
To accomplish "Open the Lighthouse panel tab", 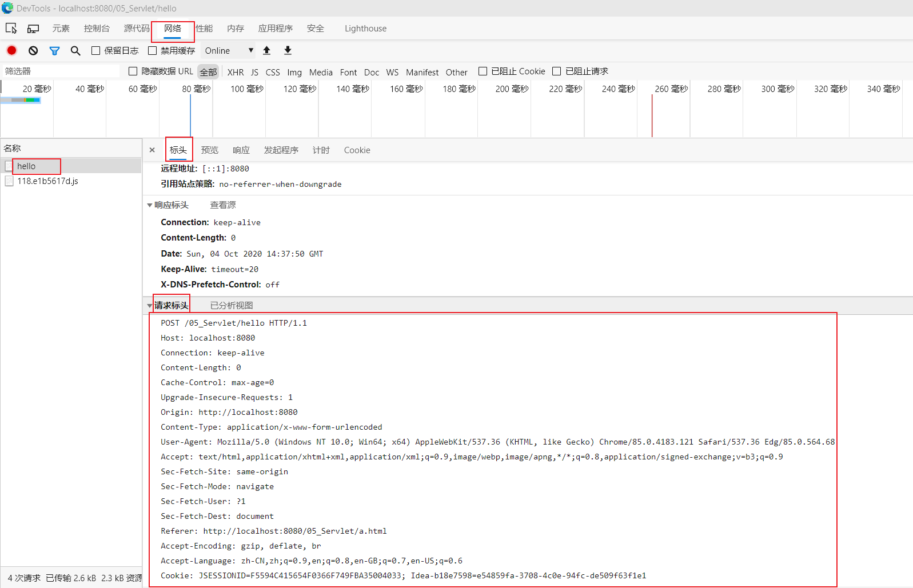I will (x=365, y=28).
